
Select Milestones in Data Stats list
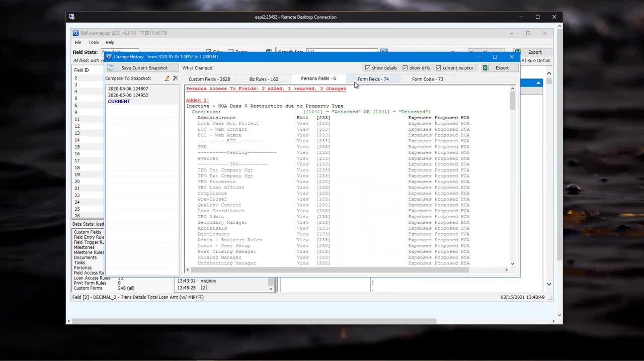(x=84, y=247)
